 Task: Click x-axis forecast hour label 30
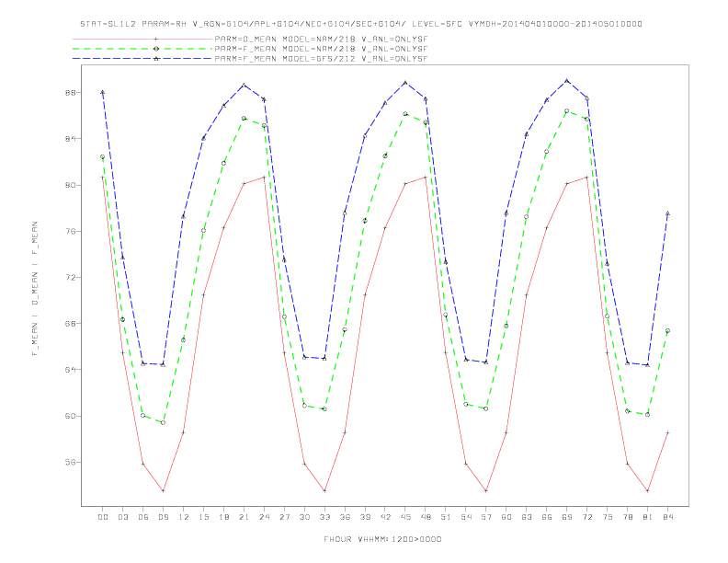304,517
